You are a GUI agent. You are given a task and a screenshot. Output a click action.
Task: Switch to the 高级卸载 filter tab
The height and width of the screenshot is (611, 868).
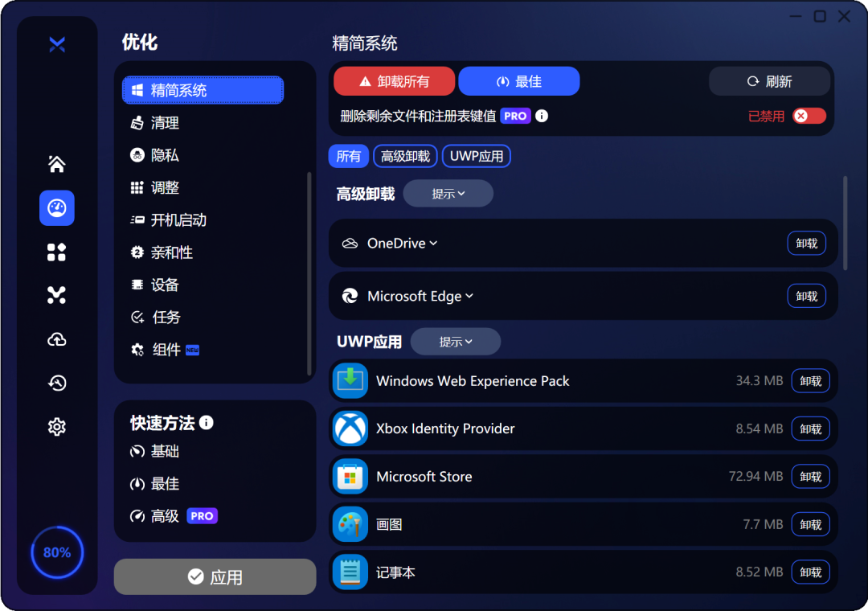coord(405,156)
